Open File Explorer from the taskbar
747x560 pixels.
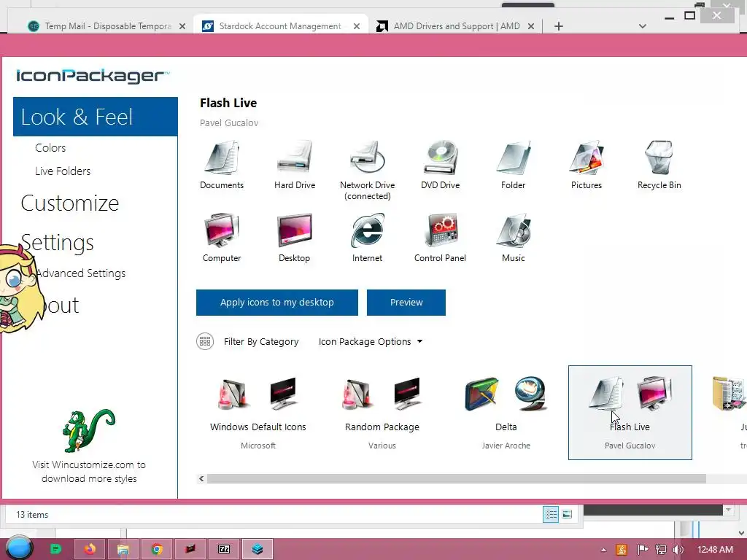123,549
